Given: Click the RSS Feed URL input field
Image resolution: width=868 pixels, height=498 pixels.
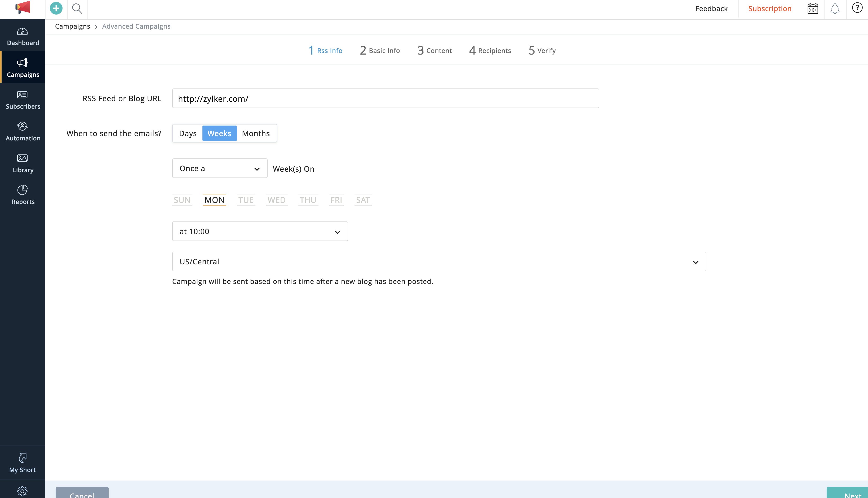Looking at the screenshot, I should pyautogui.click(x=386, y=99).
